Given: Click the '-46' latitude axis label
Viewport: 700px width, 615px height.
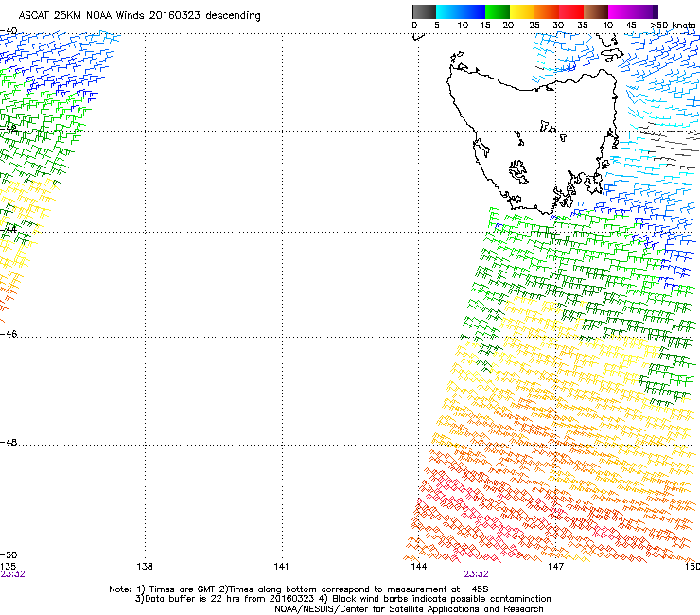Looking at the screenshot, I should tap(9, 334).
